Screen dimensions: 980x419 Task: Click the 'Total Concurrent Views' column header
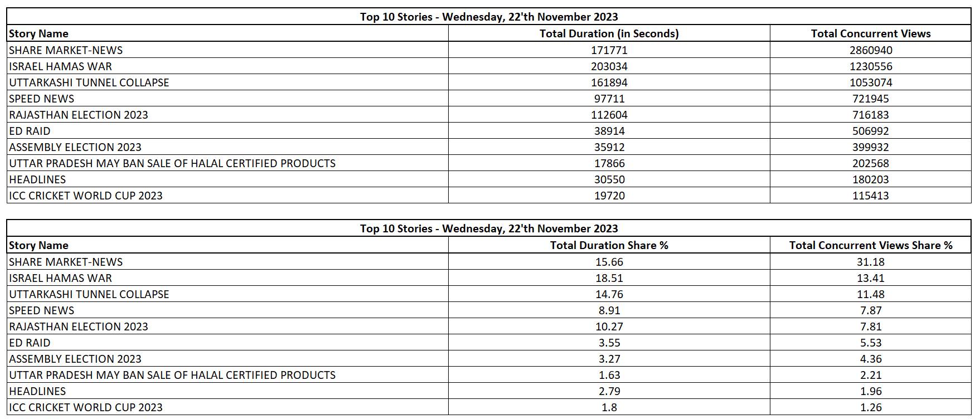pyautogui.click(x=870, y=33)
